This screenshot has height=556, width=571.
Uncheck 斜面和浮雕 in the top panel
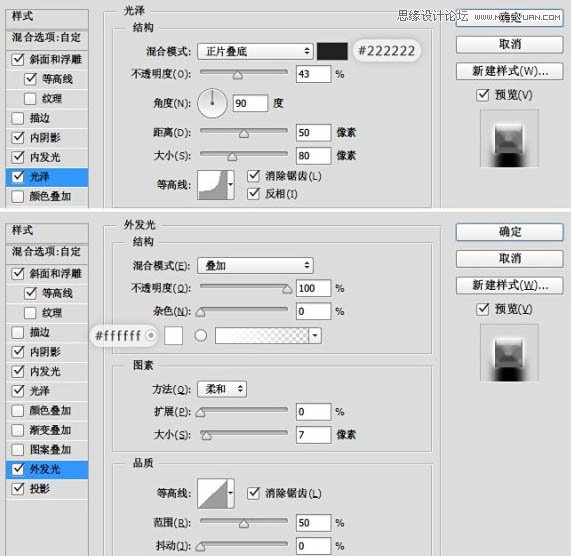tap(18, 59)
